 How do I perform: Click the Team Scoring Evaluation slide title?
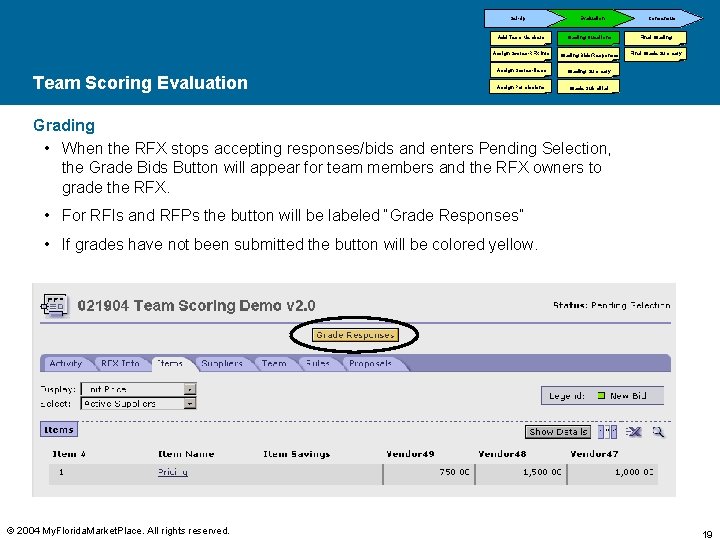tap(140, 83)
